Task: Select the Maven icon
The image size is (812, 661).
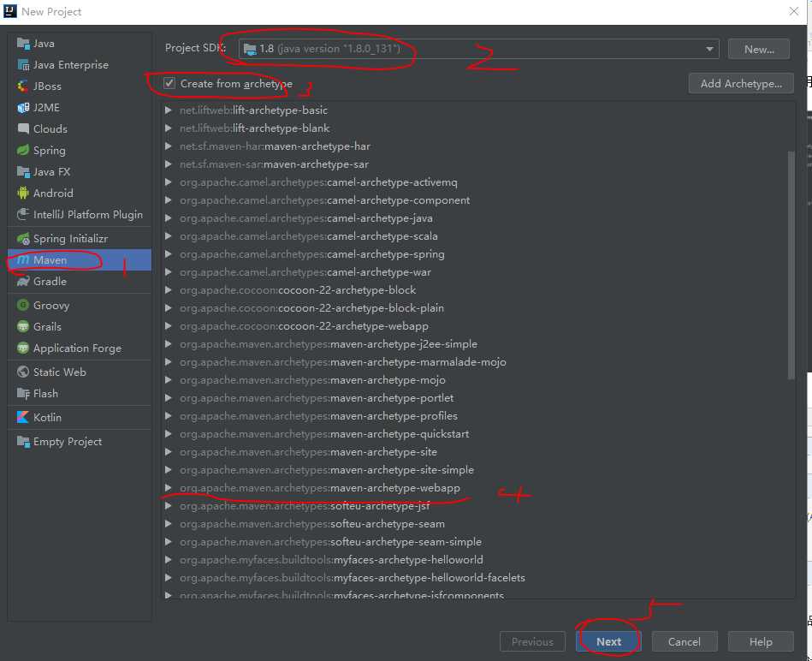Action: tap(23, 260)
